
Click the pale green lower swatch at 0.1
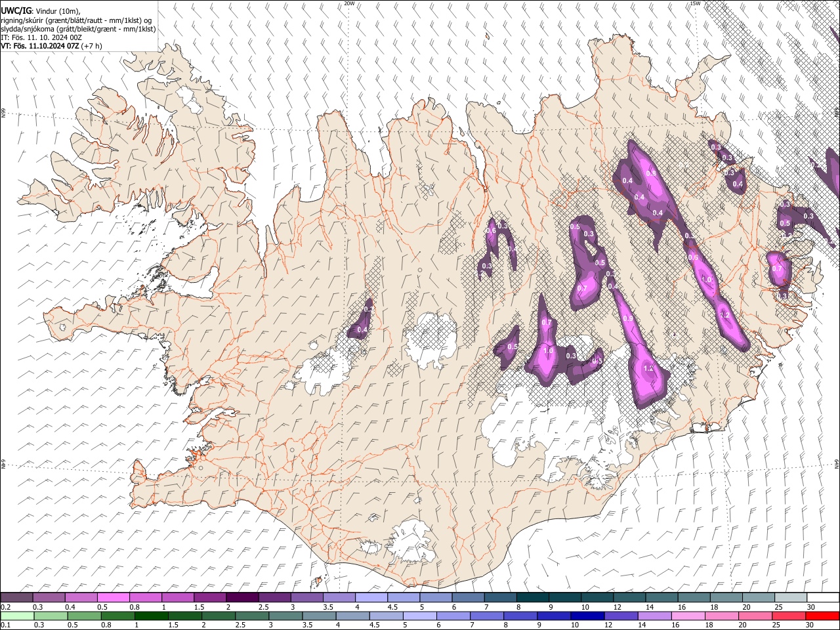coord(16,616)
